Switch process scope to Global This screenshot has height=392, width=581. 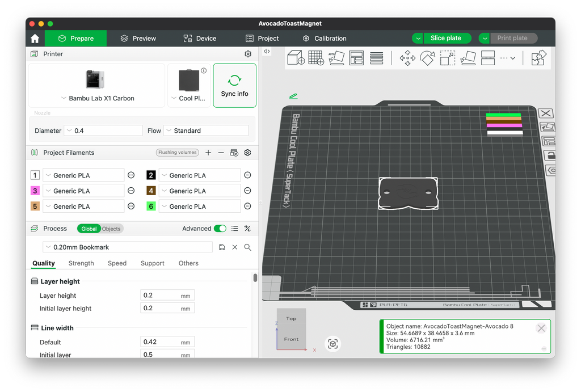click(x=89, y=229)
